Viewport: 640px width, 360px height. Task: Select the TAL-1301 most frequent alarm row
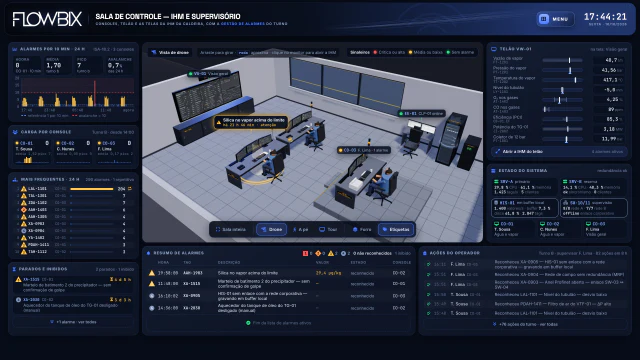point(73,196)
